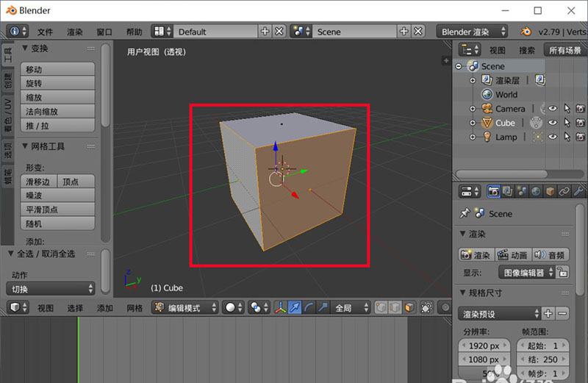Select the rotate manipulator arc icon
Image resolution: width=588 pixels, height=383 pixels.
tap(309, 308)
